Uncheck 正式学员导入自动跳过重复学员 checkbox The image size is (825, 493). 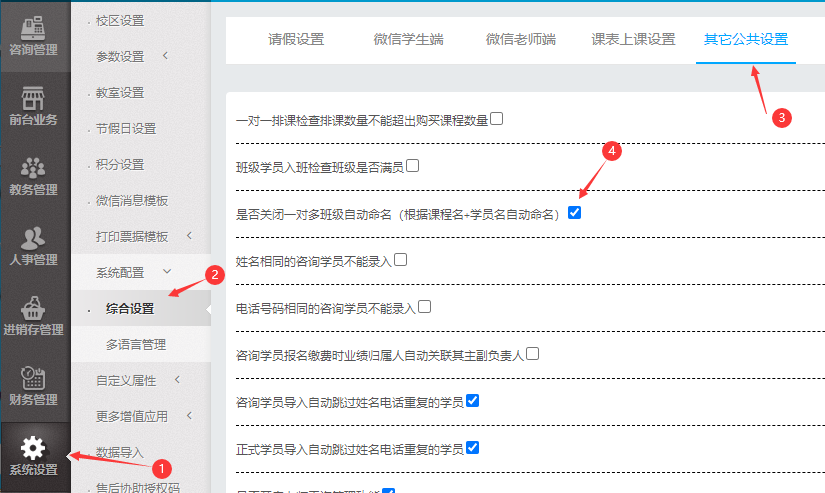pos(472,448)
